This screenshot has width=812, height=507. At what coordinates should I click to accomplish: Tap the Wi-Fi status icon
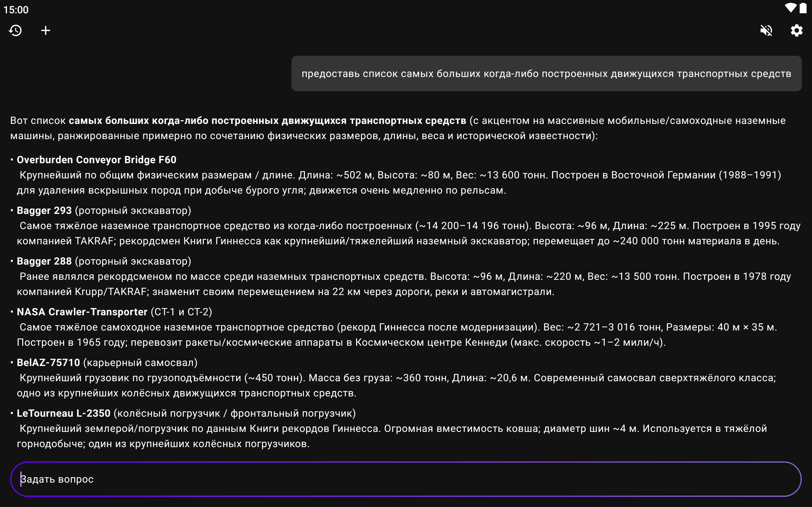click(x=790, y=8)
